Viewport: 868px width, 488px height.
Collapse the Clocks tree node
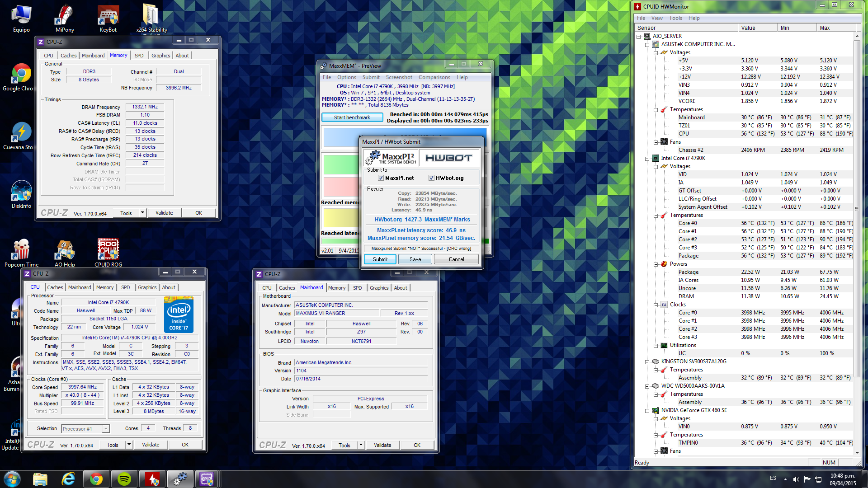(x=656, y=305)
